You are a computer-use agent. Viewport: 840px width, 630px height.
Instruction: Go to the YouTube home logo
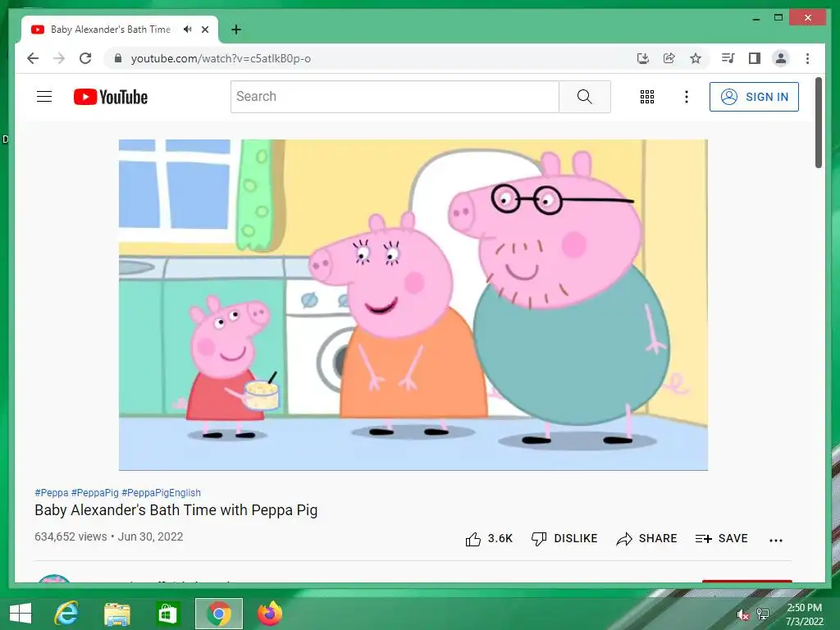click(x=111, y=97)
